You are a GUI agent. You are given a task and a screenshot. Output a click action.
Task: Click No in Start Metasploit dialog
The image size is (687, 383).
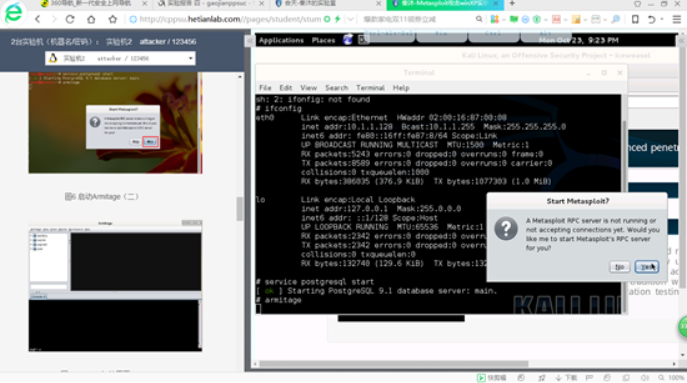(620, 267)
